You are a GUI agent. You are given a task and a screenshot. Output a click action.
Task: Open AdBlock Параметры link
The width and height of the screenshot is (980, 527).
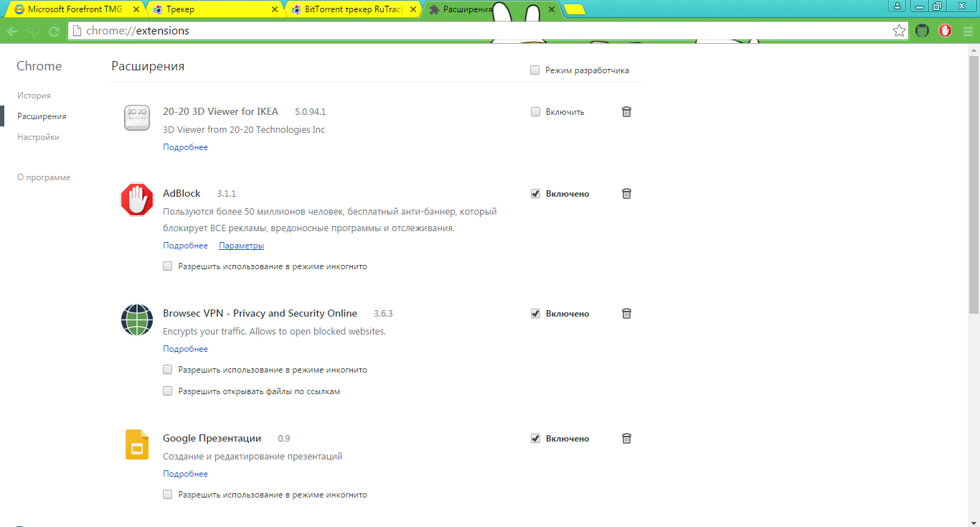tap(241, 246)
